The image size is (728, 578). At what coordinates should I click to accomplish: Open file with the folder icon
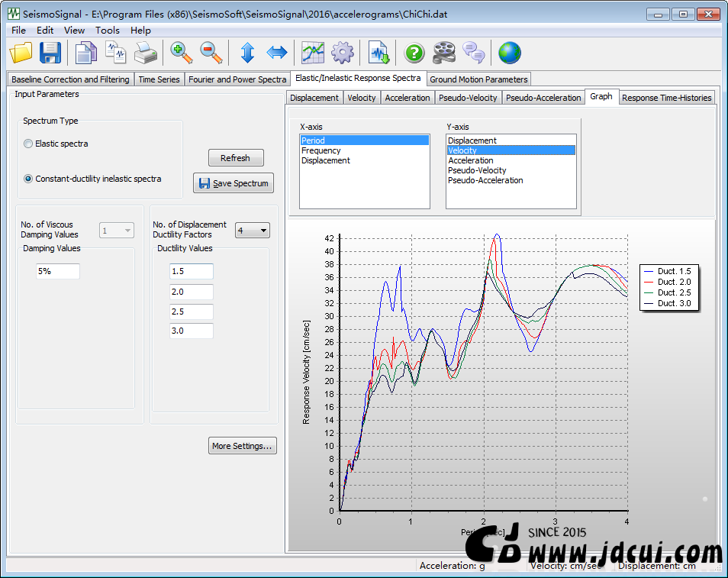click(x=21, y=53)
